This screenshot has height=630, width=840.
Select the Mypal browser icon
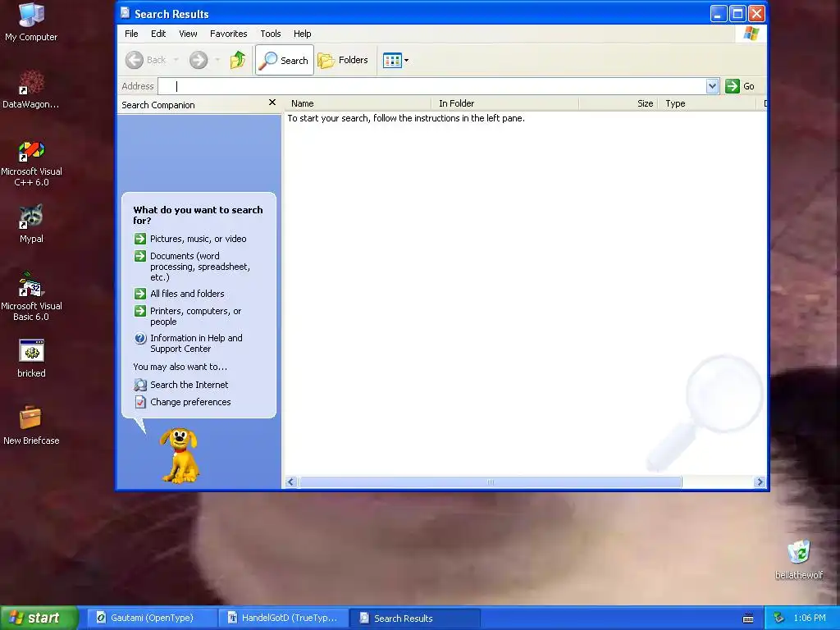31,224
